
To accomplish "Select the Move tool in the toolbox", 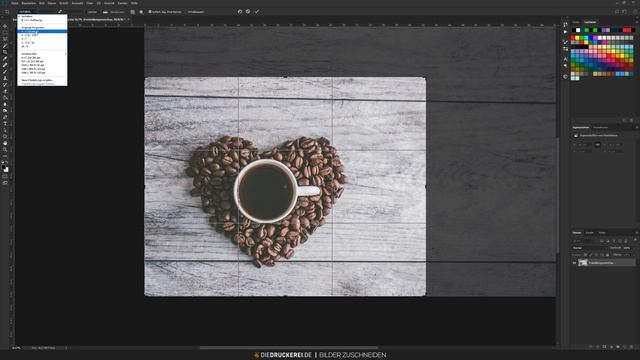I will tap(5, 26).
